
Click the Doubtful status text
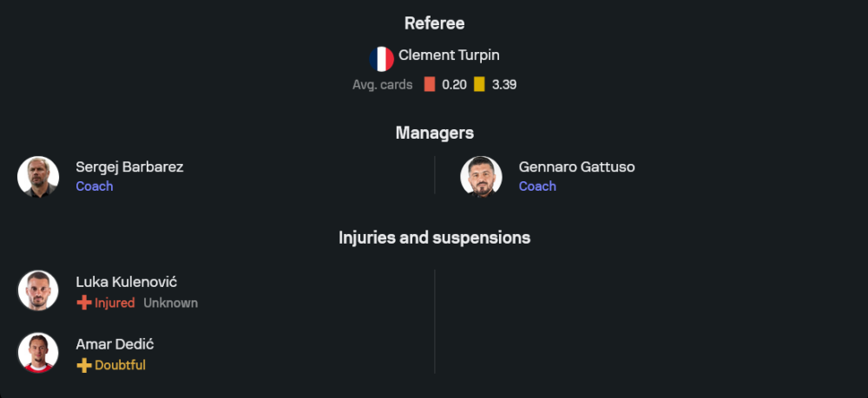120,365
